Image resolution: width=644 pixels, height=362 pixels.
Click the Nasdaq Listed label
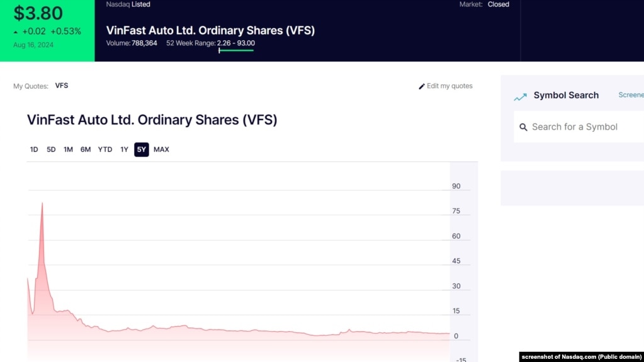pos(128,4)
